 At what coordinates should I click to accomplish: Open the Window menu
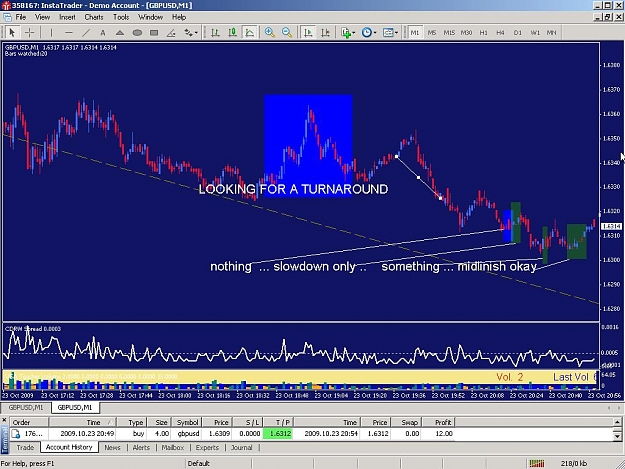[x=151, y=17]
